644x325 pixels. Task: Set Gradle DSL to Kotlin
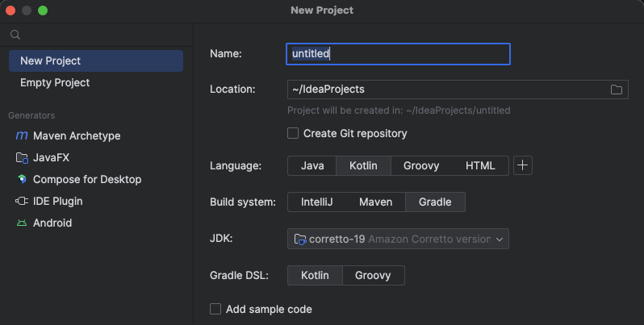(315, 275)
